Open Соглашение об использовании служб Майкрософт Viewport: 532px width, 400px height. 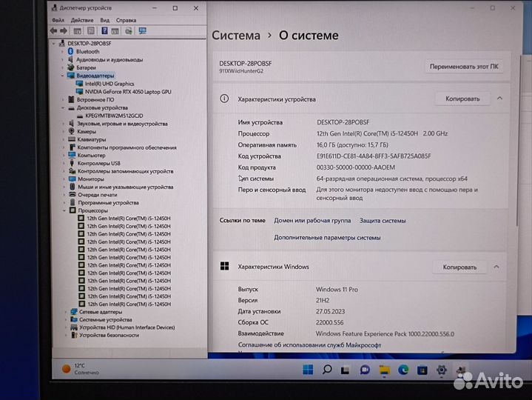[309, 345]
